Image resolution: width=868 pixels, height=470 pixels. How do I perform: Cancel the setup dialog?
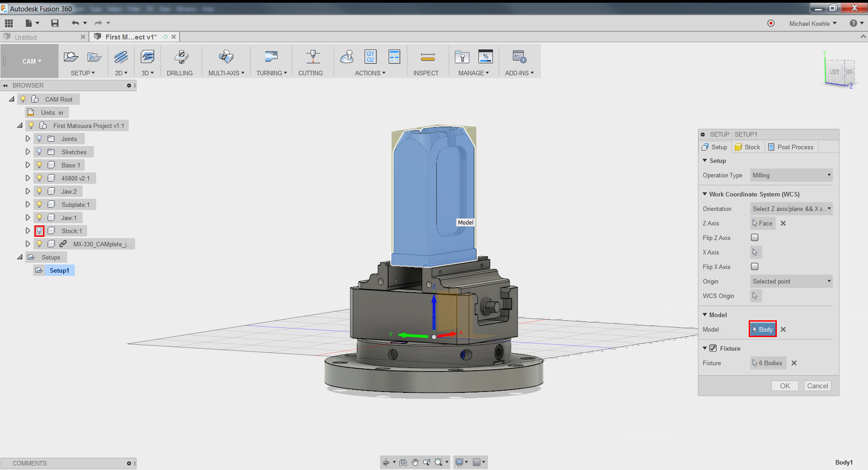818,386
